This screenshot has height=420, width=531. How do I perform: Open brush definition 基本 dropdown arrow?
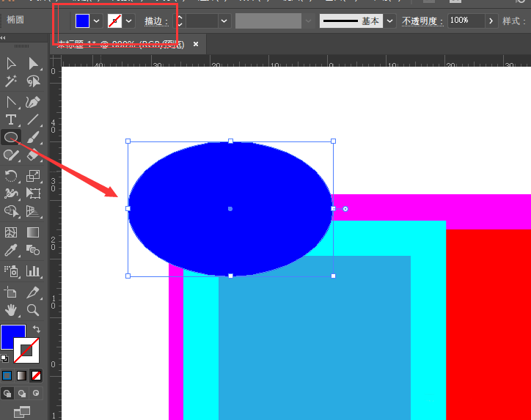click(x=389, y=21)
